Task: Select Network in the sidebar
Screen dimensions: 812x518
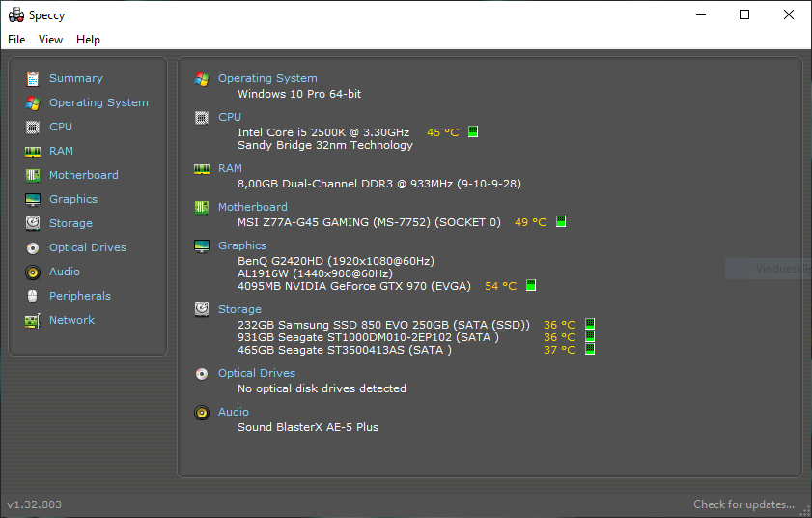Action: tap(72, 320)
